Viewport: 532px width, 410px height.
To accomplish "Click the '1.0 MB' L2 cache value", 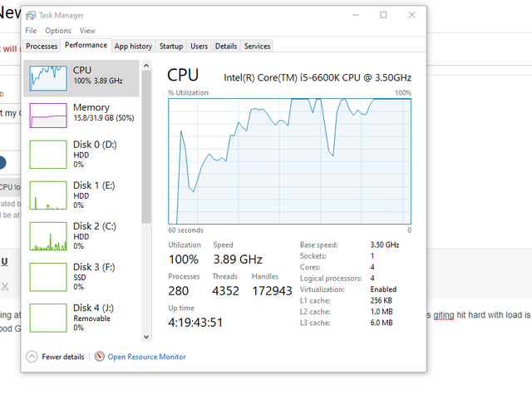I will tap(382, 312).
